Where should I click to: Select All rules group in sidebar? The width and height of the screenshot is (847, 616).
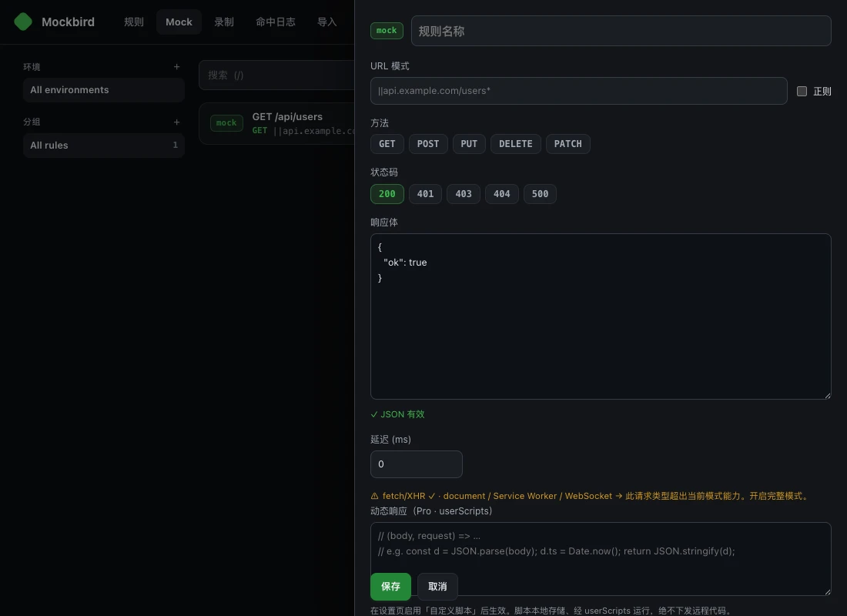click(104, 146)
